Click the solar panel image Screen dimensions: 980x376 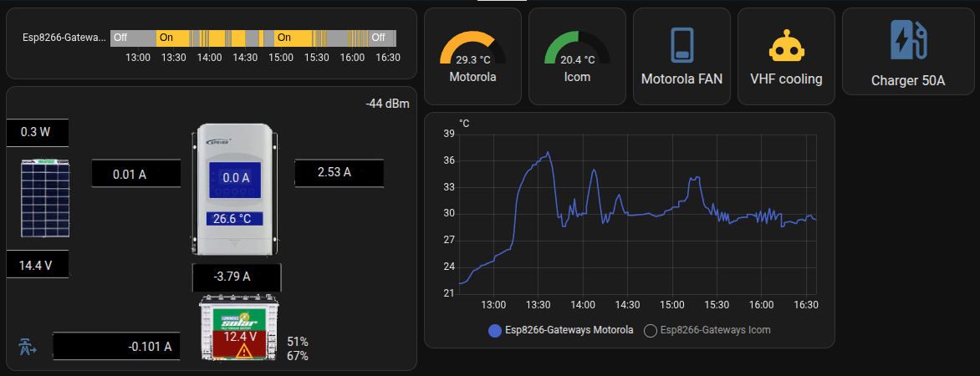[45, 200]
